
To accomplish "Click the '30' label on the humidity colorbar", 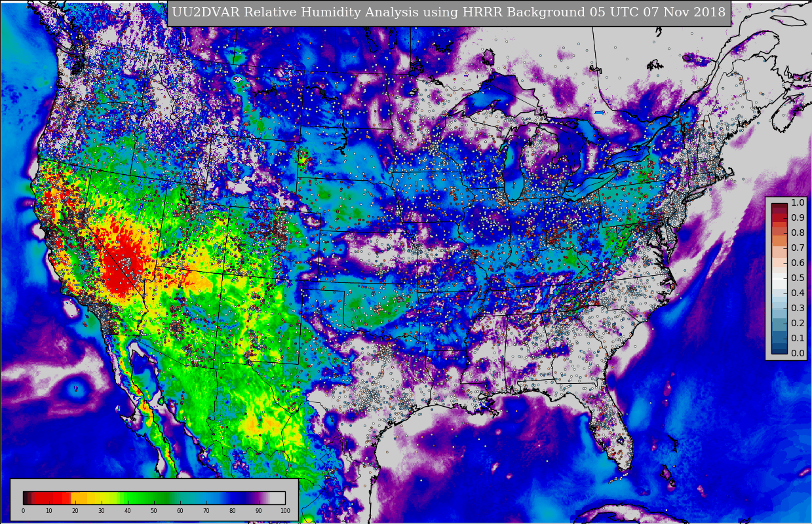I will pyautogui.click(x=102, y=511).
